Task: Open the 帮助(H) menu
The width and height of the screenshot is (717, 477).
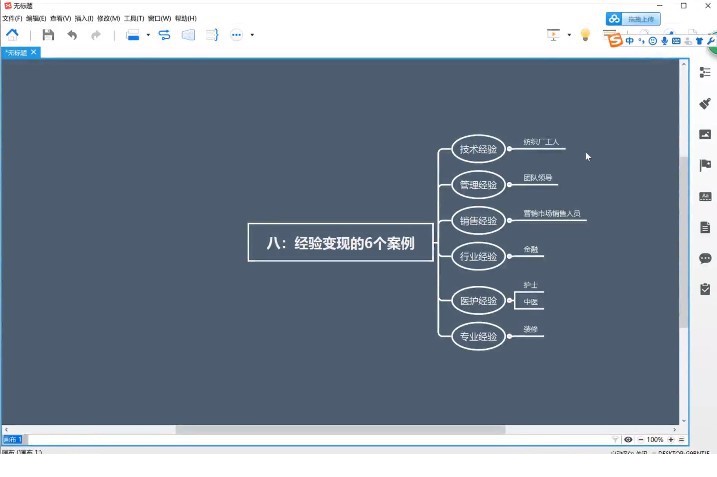Action: tap(186, 18)
